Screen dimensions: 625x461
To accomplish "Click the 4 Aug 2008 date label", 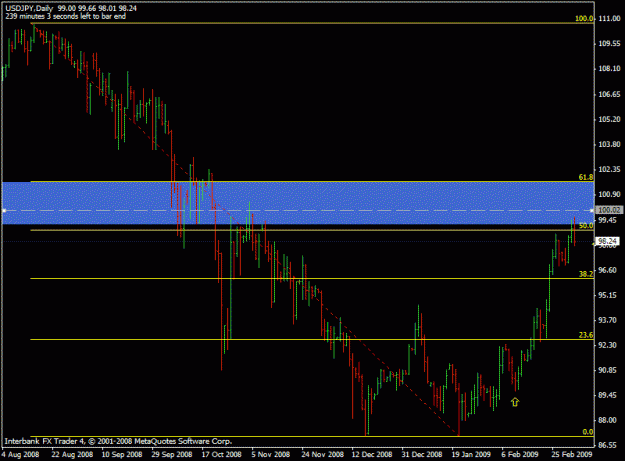I will pyautogui.click(x=20, y=454).
